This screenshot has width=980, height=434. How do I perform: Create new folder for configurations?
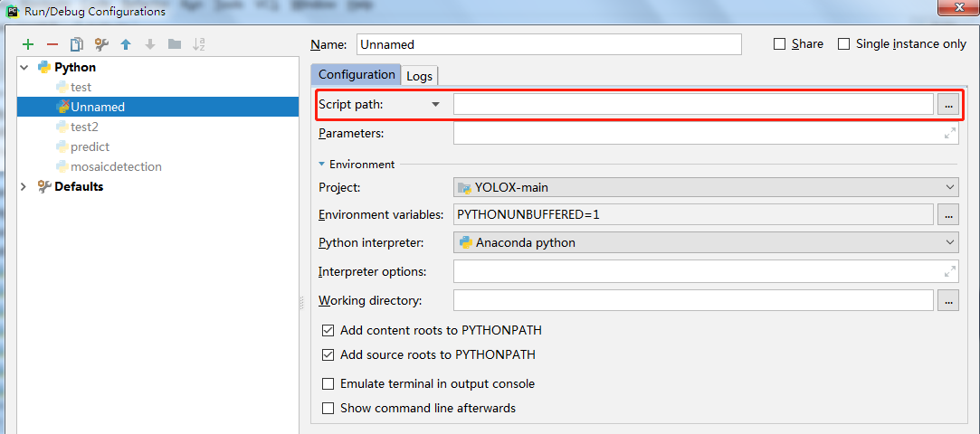click(175, 43)
